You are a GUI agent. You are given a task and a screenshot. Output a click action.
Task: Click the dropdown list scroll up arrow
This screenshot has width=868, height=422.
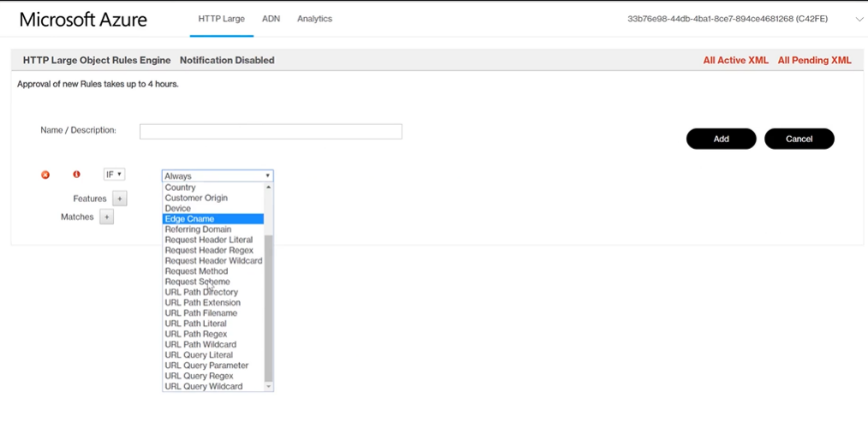tap(268, 187)
